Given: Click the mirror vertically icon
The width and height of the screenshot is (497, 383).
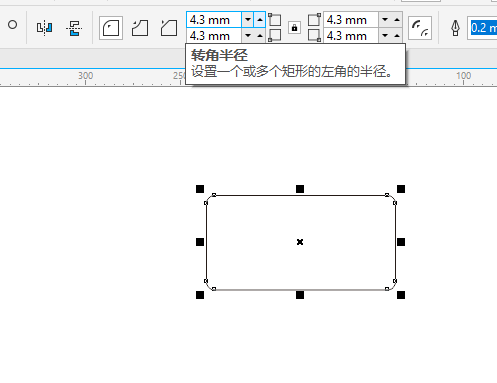Looking at the screenshot, I should tap(74, 28).
